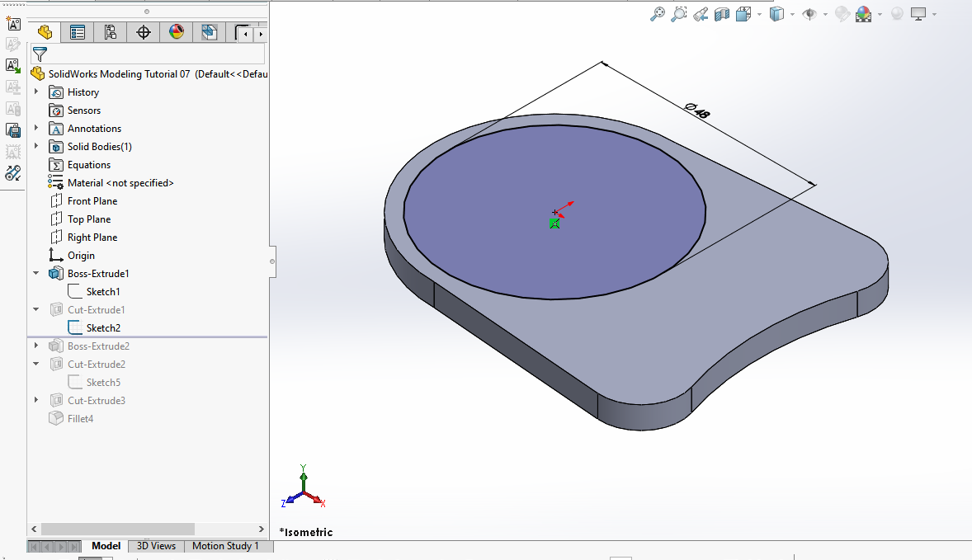This screenshot has height=560, width=972.
Task: Open the DisplayManager color-ball tab
Action: pos(176,32)
